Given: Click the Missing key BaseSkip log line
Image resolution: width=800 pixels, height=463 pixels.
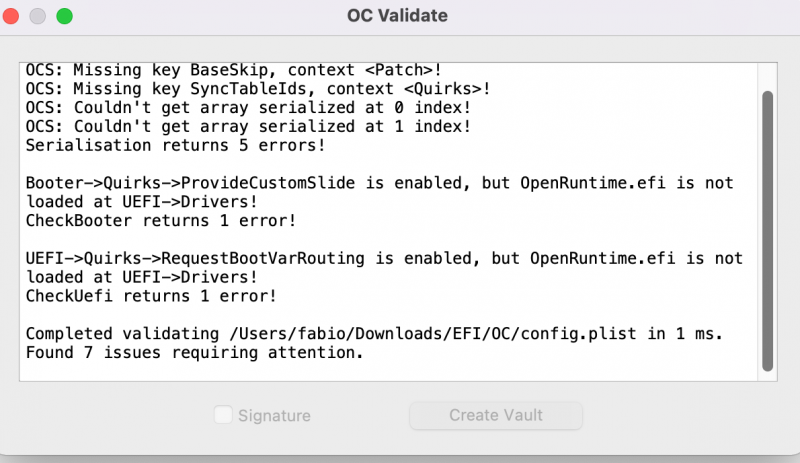Looking at the screenshot, I should (x=233, y=71).
